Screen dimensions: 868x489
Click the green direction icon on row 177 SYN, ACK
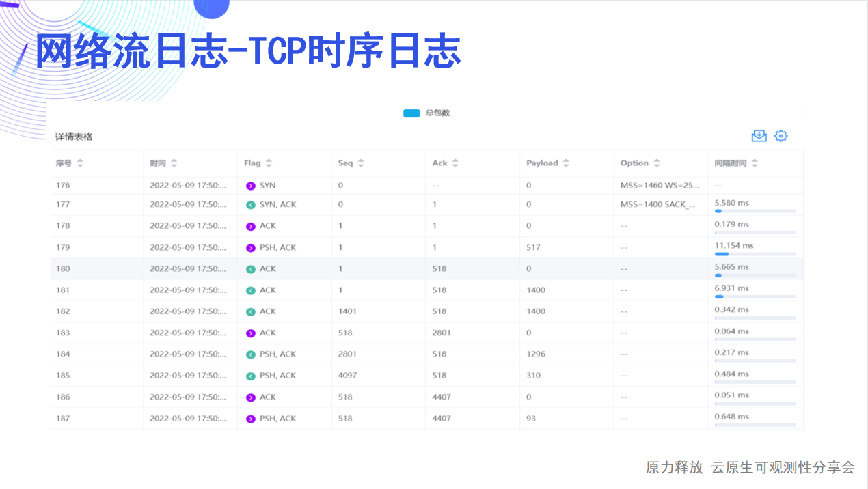[250, 205]
